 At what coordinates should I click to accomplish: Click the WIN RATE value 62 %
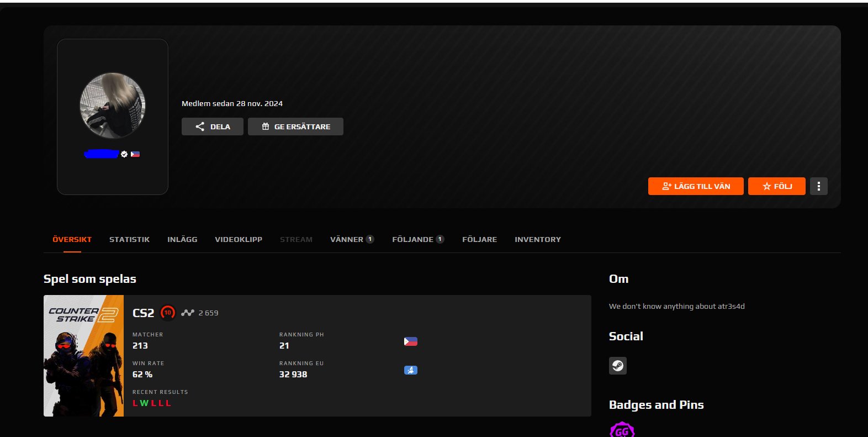click(142, 374)
